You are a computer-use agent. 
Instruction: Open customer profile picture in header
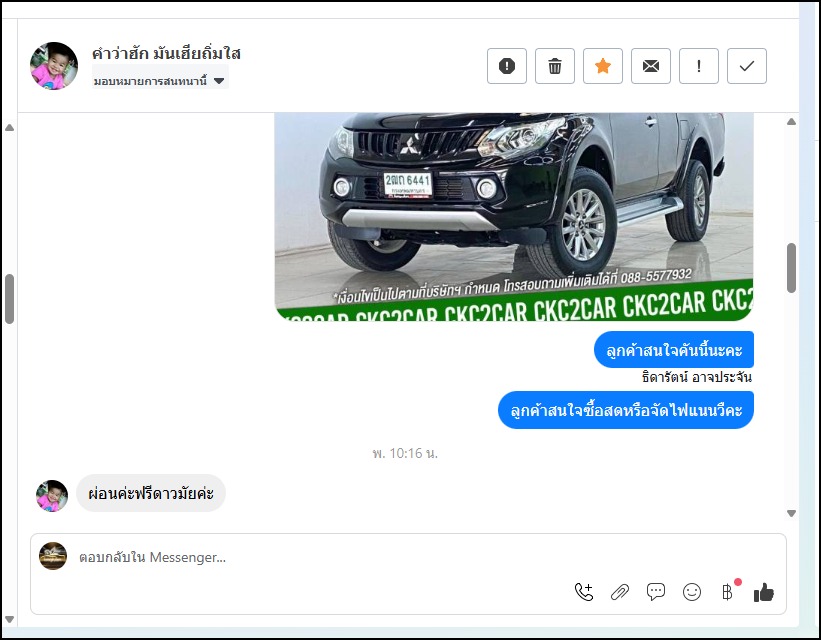(x=54, y=66)
